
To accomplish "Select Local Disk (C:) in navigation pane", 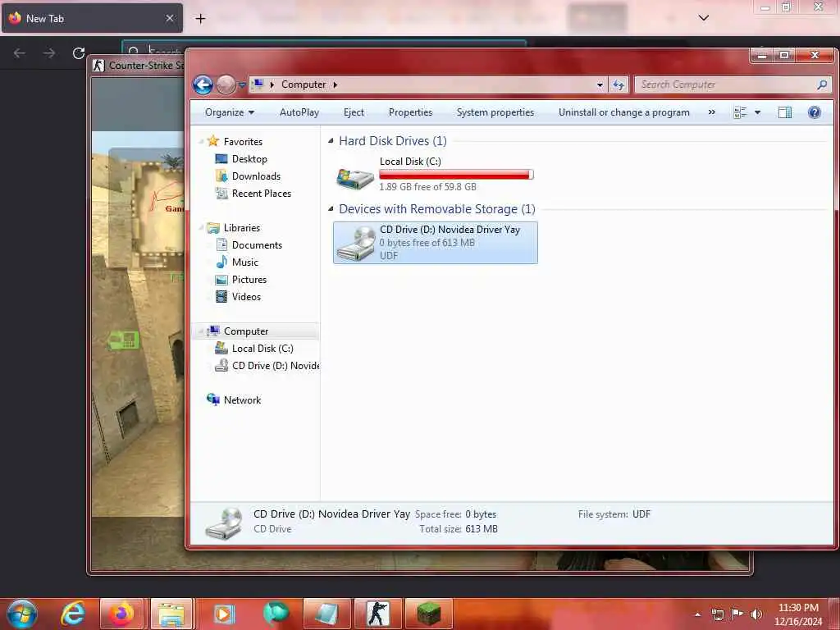I will [x=262, y=348].
